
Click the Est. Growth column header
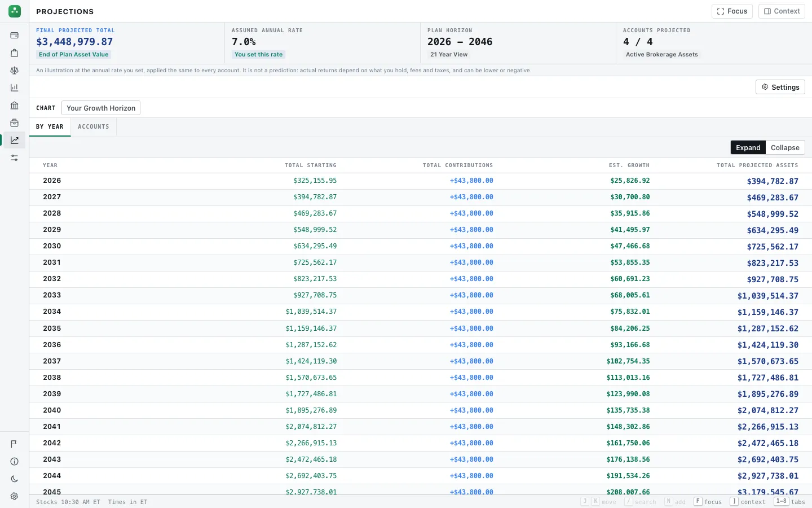tap(629, 165)
